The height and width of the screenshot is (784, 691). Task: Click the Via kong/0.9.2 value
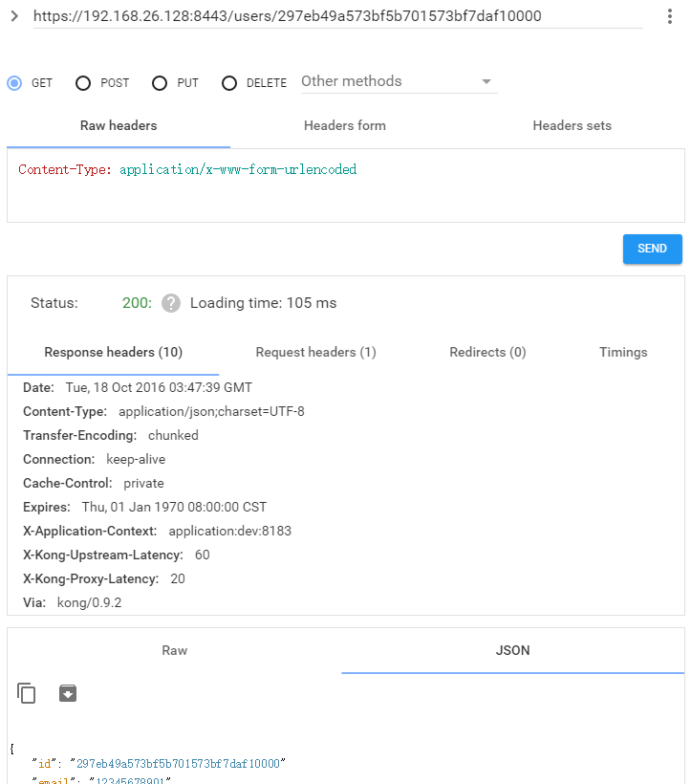click(89, 603)
